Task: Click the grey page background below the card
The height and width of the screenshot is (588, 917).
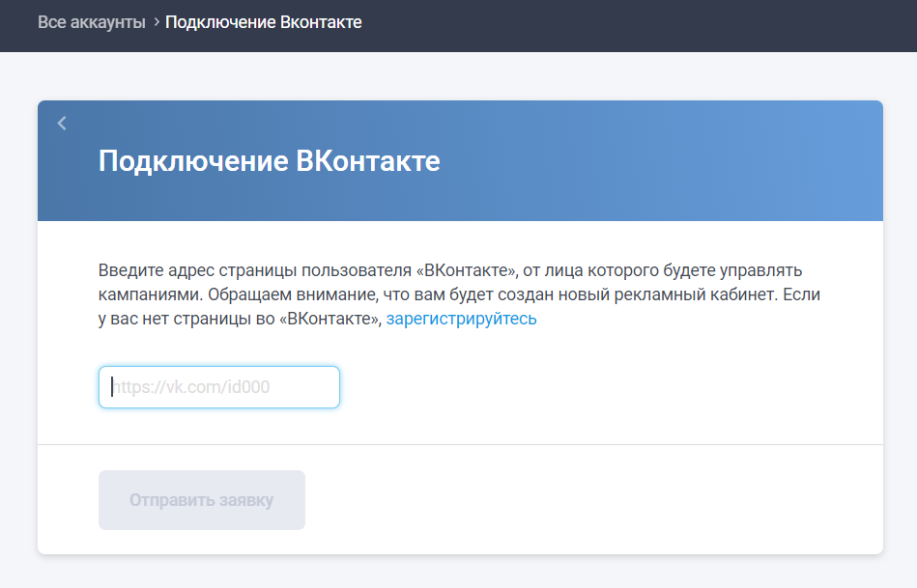Action: point(460,573)
